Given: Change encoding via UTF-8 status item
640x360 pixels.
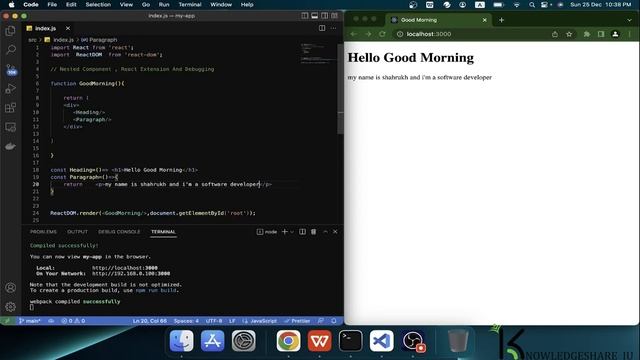Looking at the screenshot, I should click(x=214, y=321).
